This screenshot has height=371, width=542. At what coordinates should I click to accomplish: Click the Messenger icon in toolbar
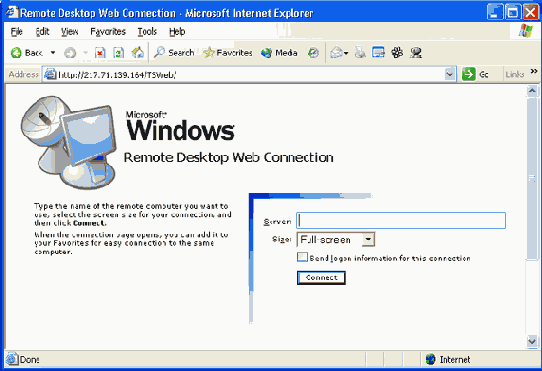point(416,53)
